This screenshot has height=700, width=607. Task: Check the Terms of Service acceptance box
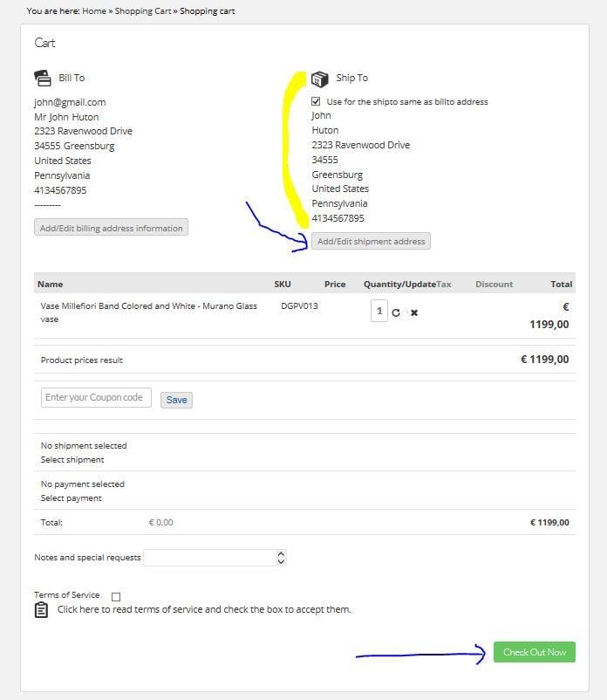click(115, 596)
